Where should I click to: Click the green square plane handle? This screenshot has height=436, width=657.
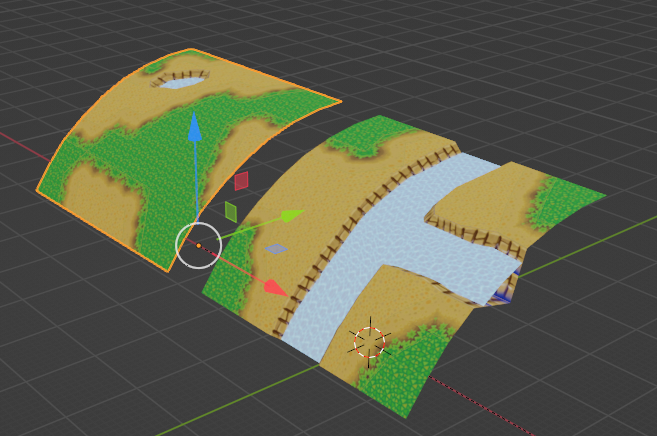tap(231, 212)
